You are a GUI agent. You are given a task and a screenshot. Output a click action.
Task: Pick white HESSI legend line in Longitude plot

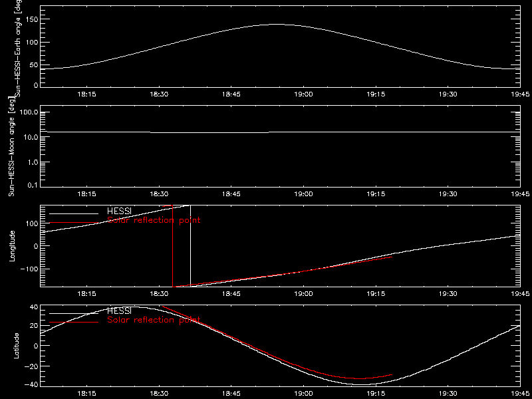click(x=74, y=213)
